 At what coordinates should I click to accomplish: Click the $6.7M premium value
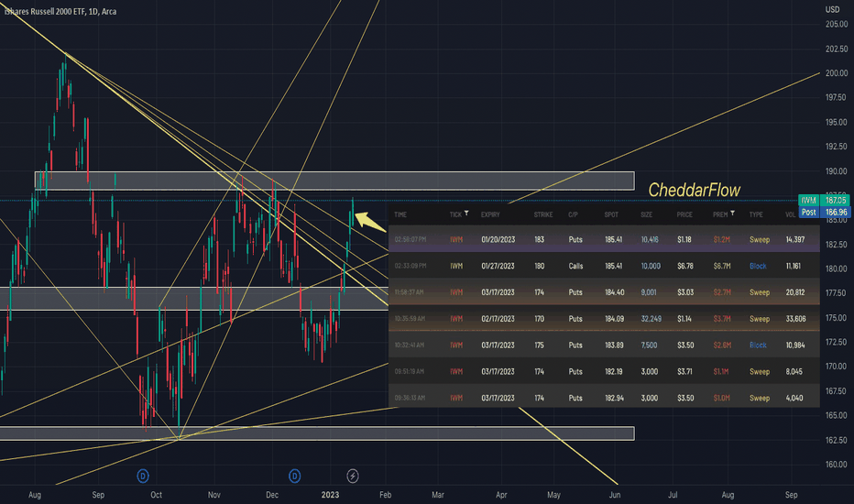(722, 266)
